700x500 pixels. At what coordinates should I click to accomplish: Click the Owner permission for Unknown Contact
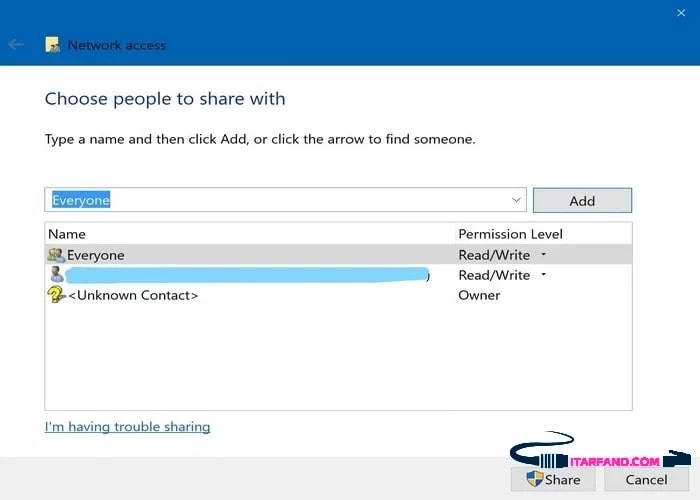tap(479, 295)
